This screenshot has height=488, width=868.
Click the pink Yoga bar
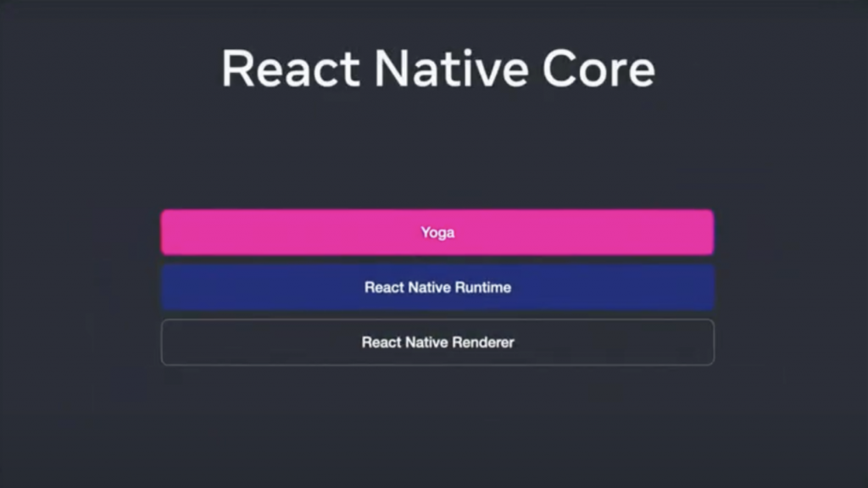(437, 232)
